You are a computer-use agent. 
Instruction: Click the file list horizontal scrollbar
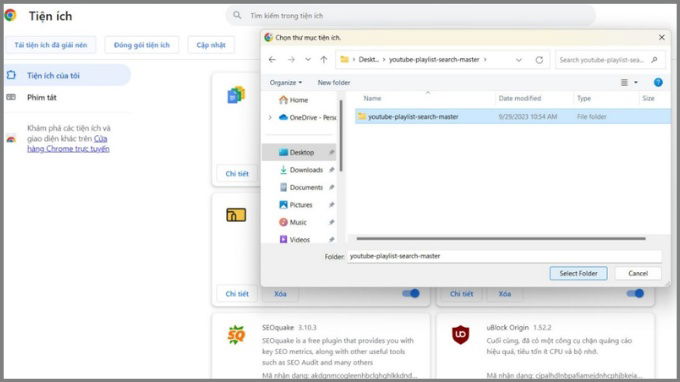pos(501,238)
